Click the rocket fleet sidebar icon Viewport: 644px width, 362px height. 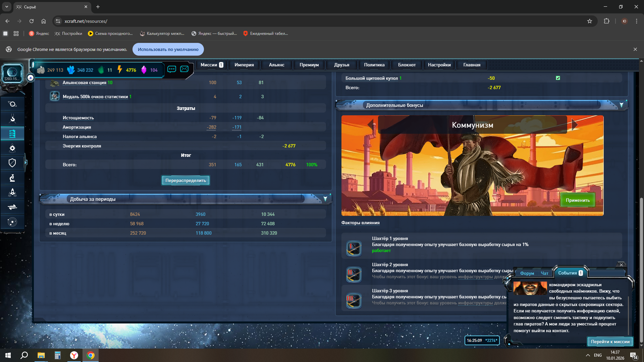[12, 192]
